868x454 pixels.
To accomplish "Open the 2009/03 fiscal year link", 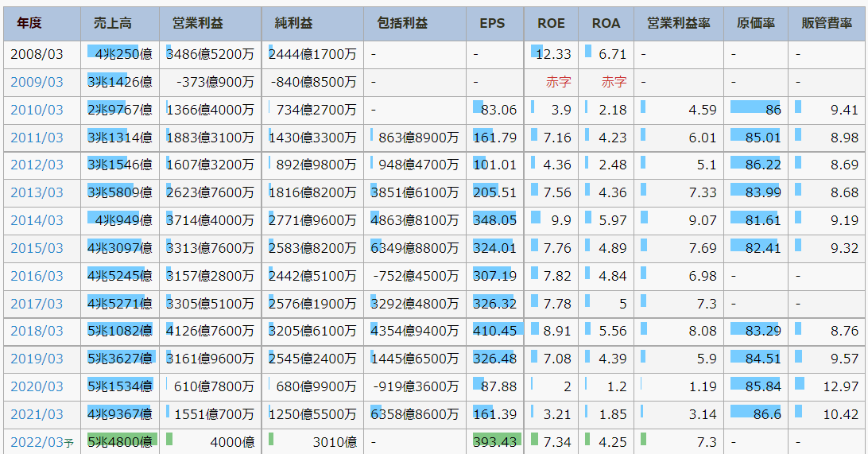I will click(x=37, y=82).
